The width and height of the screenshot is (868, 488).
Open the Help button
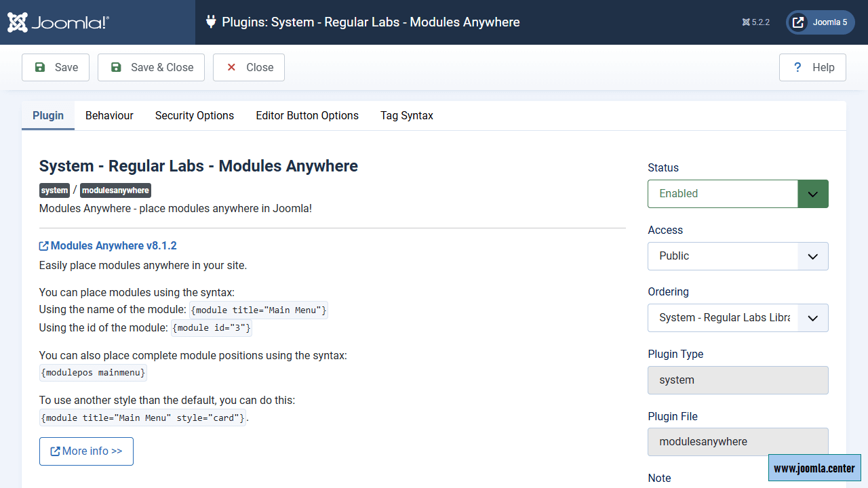(x=812, y=68)
